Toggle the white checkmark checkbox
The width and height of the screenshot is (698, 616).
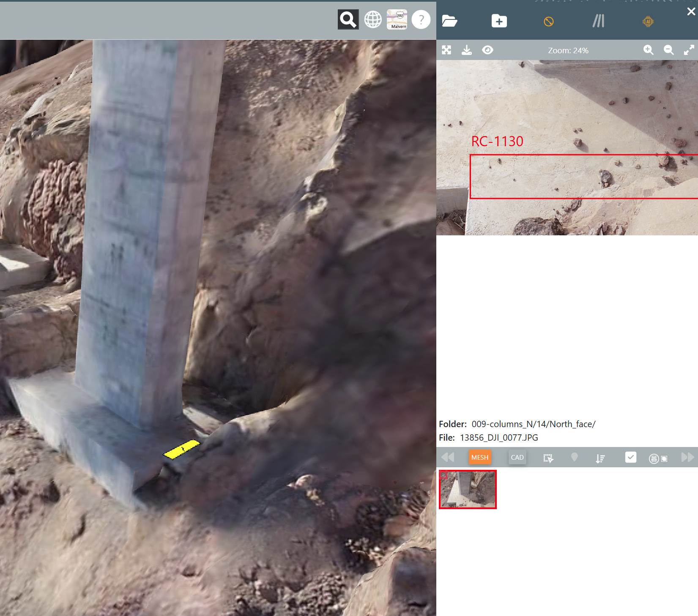pyautogui.click(x=631, y=457)
